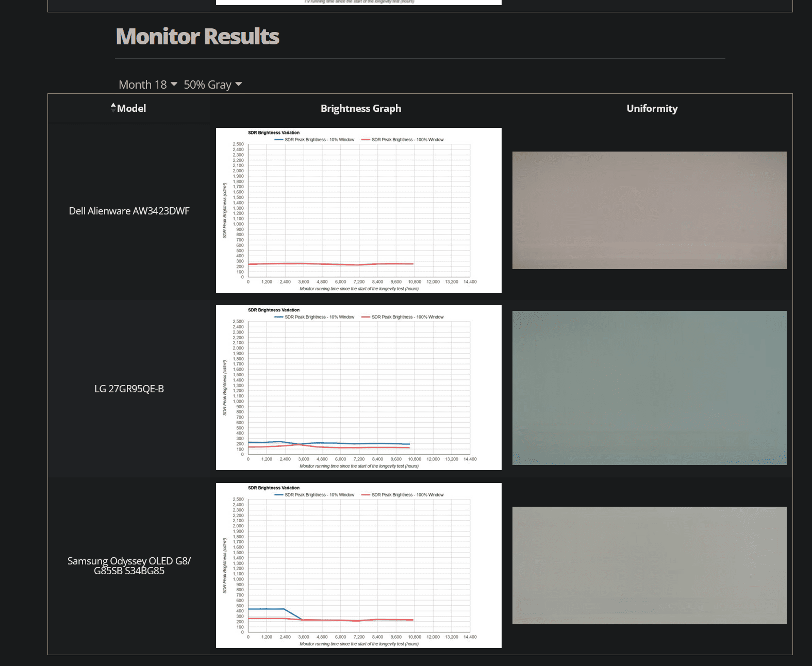Sort table by Model column arrow

point(113,108)
